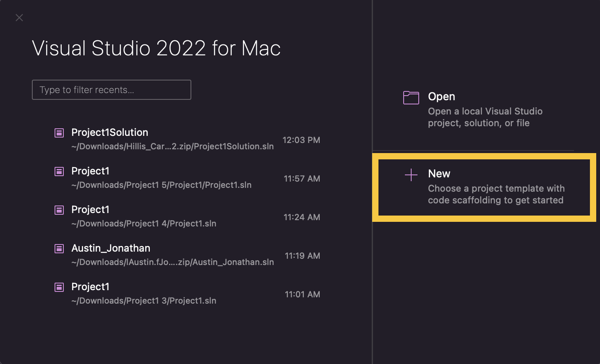Viewport: 600px width, 364px height.
Task: Click the Open heading label
Action: point(441,96)
